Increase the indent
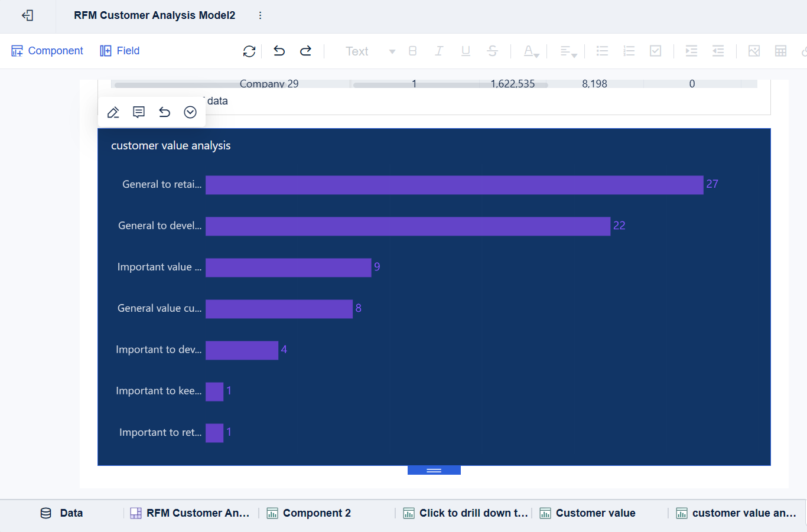Viewport: 807px width, 532px height. pos(691,51)
